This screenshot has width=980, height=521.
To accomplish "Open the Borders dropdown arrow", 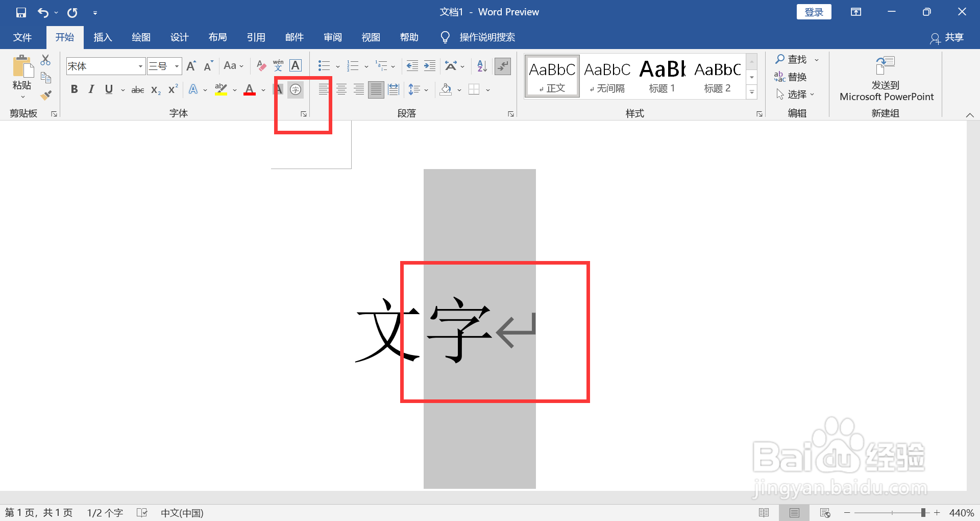I will tap(488, 90).
